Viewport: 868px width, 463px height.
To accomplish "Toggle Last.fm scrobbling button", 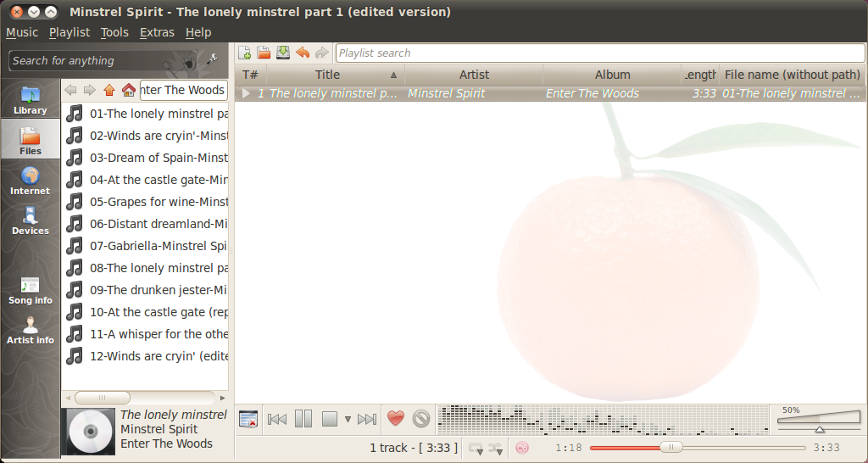I will pyautogui.click(x=522, y=448).
